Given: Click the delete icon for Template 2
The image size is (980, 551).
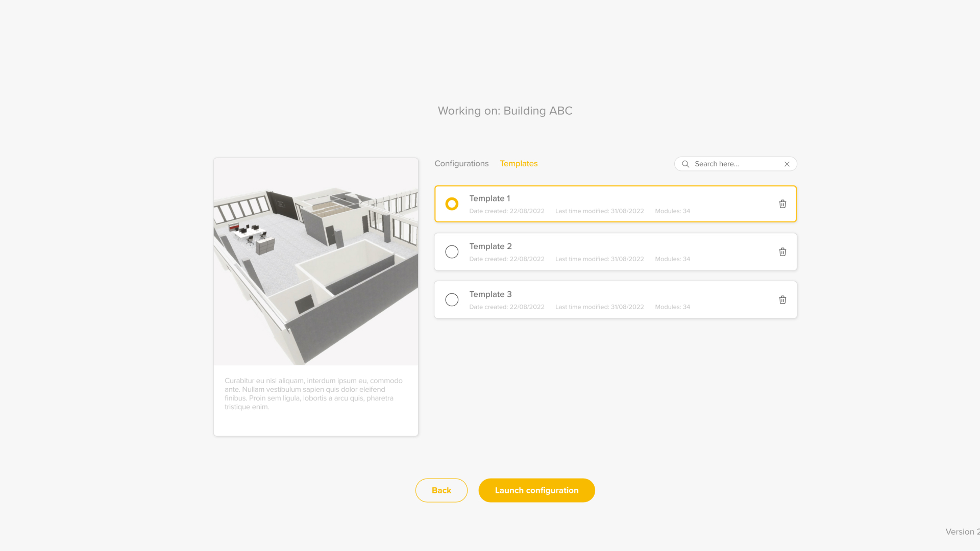Looking at the screenshot, I should pos(783,252).
